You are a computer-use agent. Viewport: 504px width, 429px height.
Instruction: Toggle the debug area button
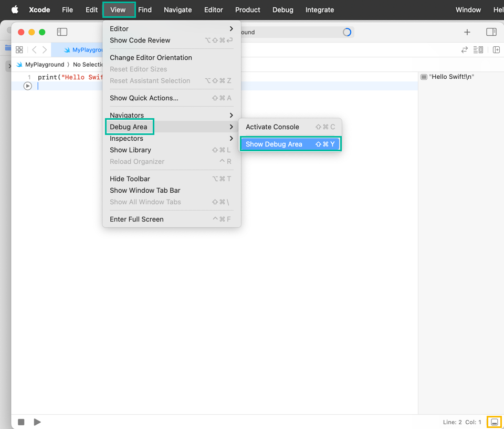click(495, 422)
